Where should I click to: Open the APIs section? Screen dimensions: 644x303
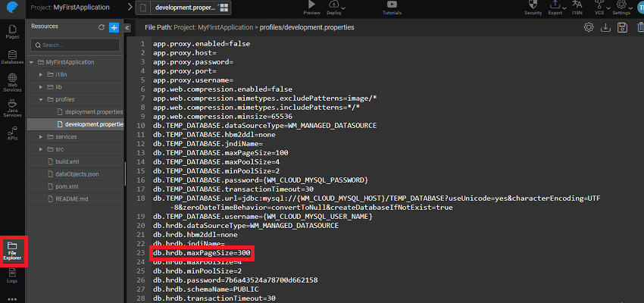point(12,133)
